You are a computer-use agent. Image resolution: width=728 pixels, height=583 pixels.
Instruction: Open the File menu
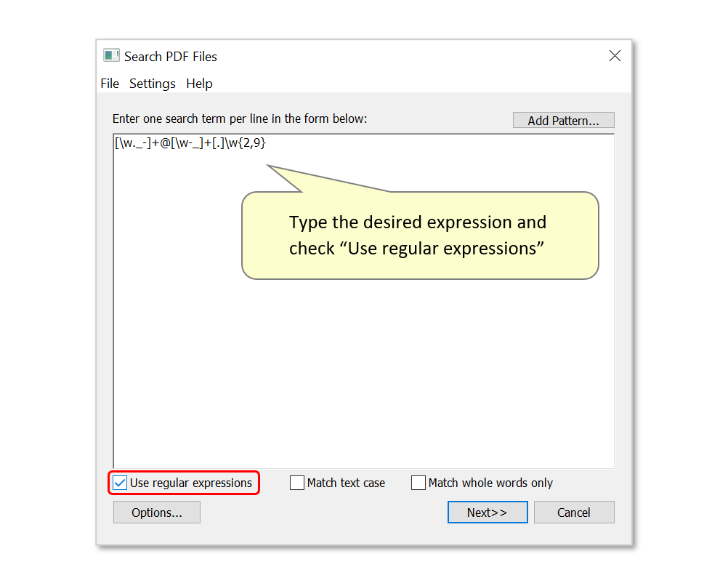click(x=109, y=84)
